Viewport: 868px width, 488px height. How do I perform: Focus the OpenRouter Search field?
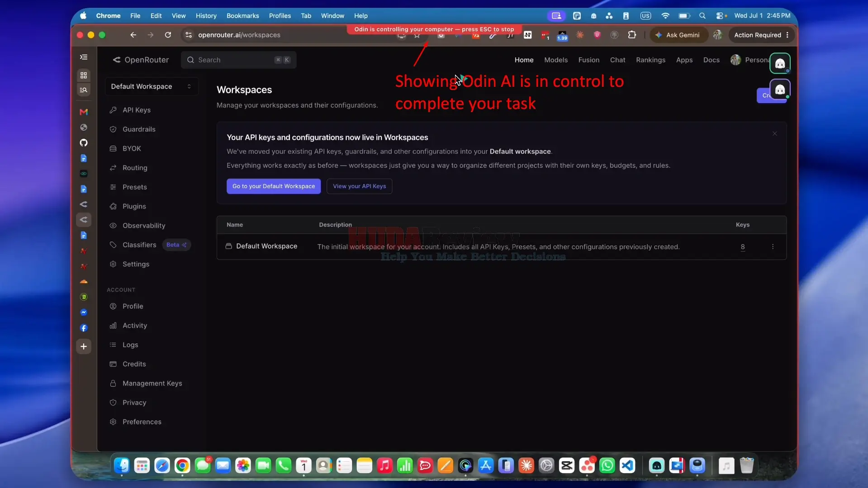238,60
